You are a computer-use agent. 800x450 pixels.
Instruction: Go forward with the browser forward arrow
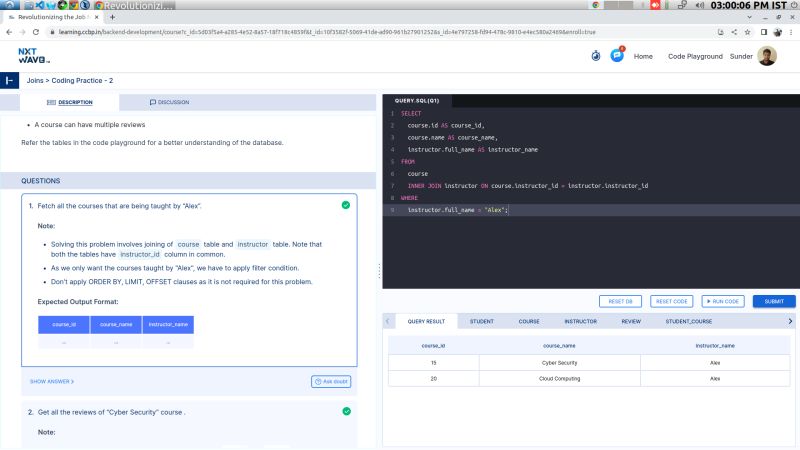point(22,32)
